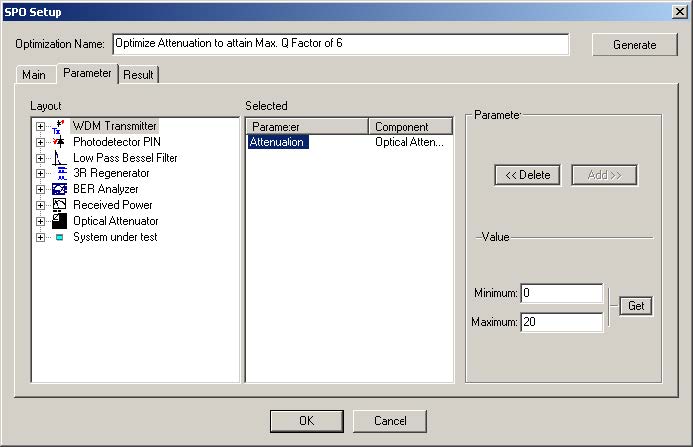Expand the Optical Attenuator tree node
693x447 pixels.
pos(40,222)
